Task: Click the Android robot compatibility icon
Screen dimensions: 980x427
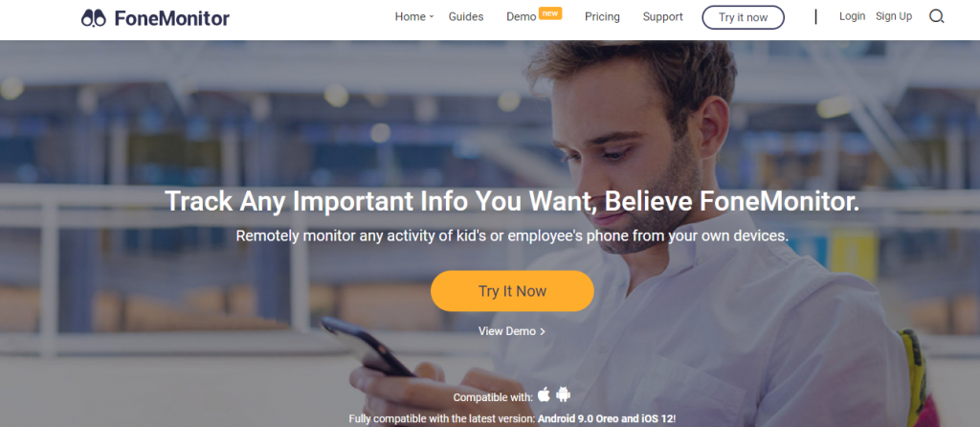Action: tap(563, 394)
